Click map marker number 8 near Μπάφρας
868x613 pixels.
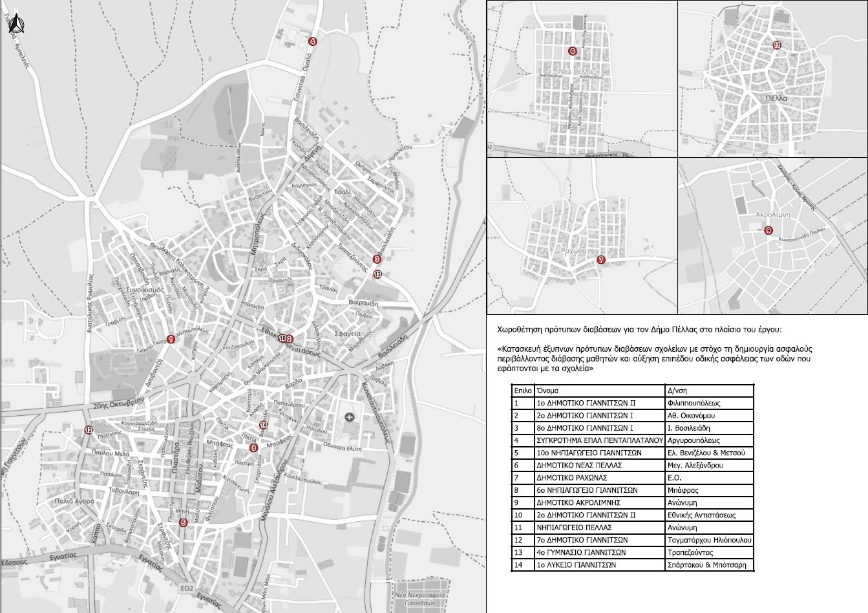click(253, 447)
